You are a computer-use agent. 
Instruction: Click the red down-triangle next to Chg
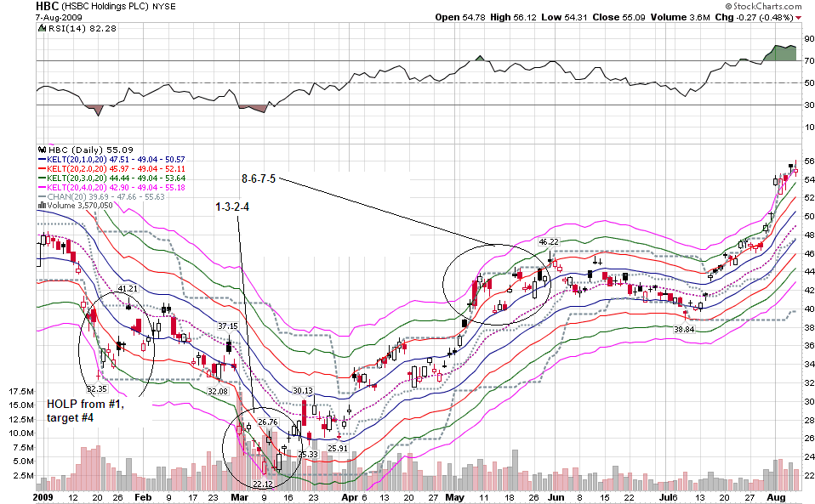point(798,18)
